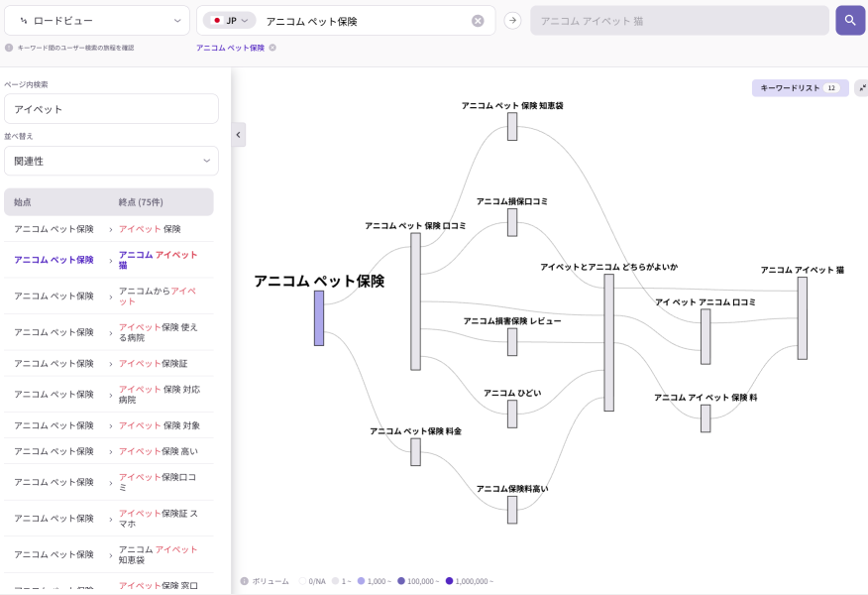Click the purple search magnifier button
Screen dimensions: 868x595
[x=850, y=21]
